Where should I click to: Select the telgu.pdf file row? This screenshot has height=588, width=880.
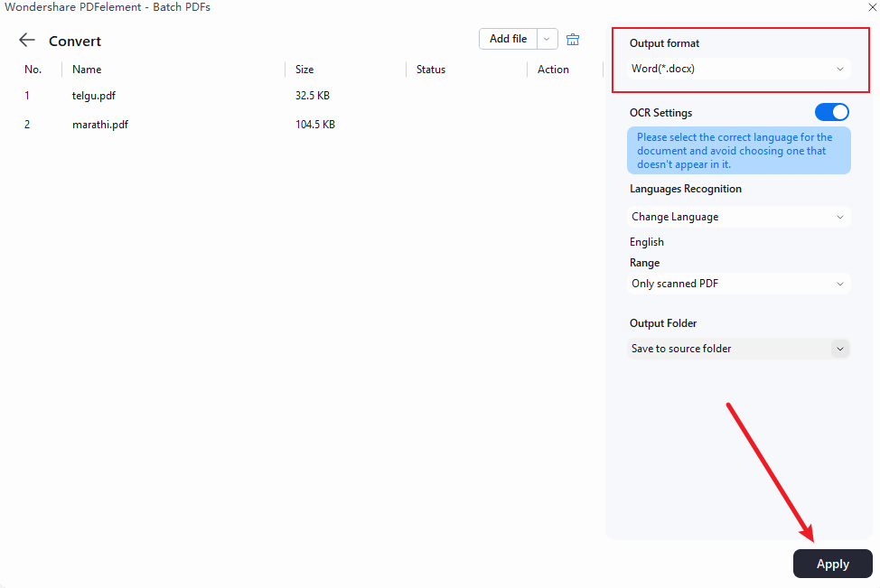click(303, 96)
